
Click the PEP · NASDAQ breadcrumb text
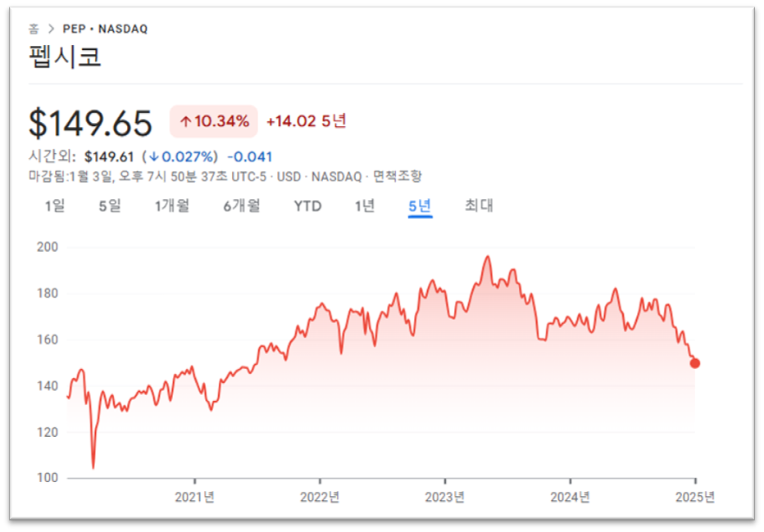[x=105, y=29]
